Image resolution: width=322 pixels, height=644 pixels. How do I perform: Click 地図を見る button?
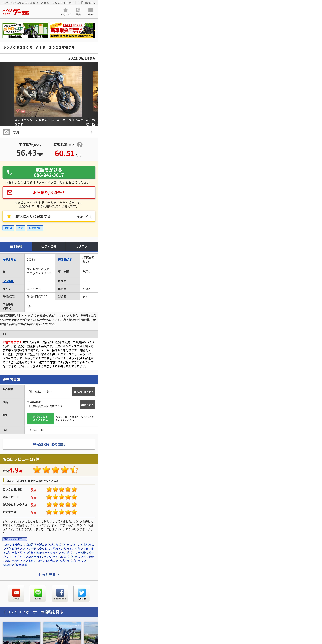pyautogui.click(x=88, y=405)
